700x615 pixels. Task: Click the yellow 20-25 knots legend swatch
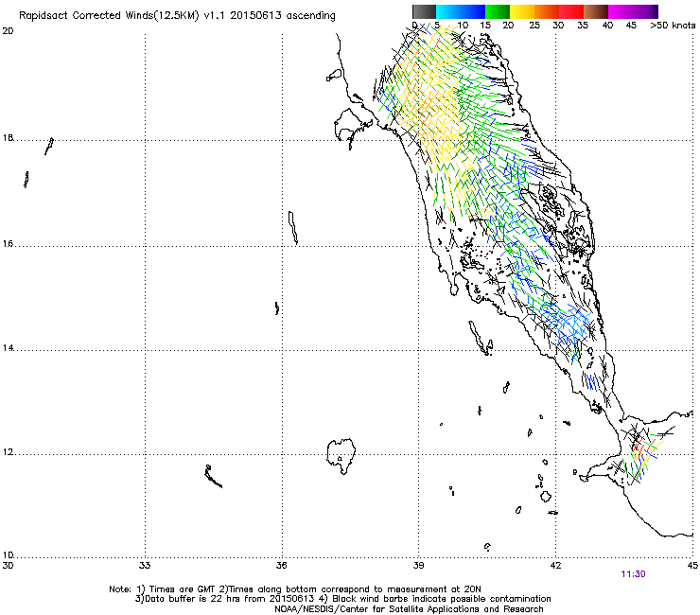click(522, 11)
